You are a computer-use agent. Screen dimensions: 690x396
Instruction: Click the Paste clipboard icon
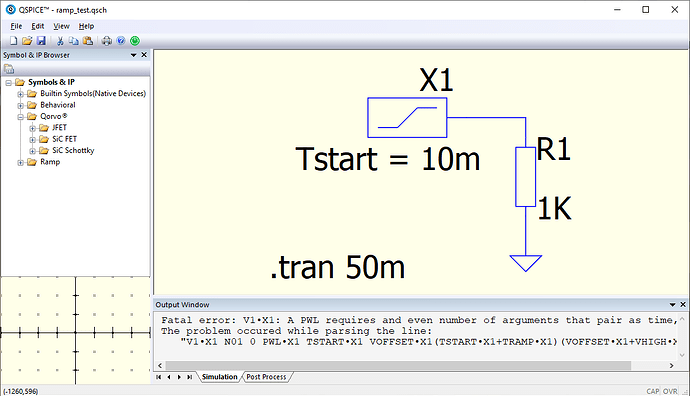tap(88, 41)
